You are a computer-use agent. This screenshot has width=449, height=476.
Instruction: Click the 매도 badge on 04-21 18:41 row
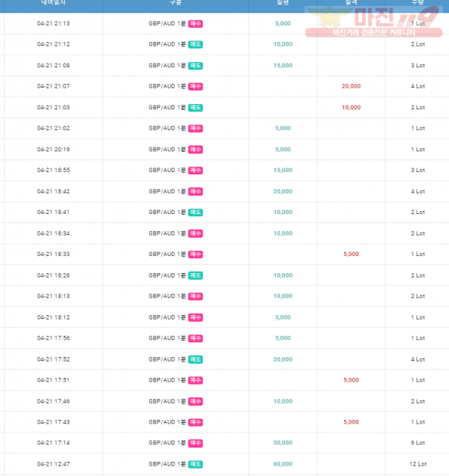(195, 213)
